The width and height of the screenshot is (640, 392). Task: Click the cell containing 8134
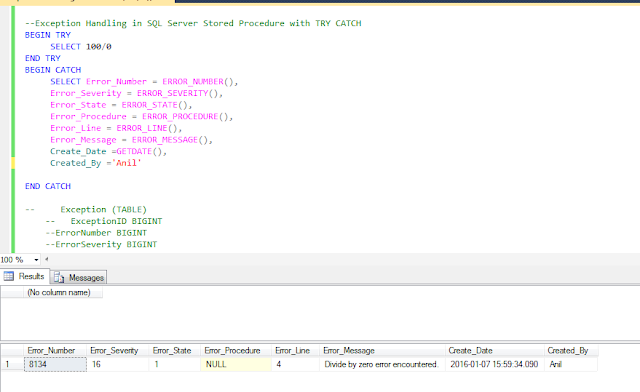(55, 364)
